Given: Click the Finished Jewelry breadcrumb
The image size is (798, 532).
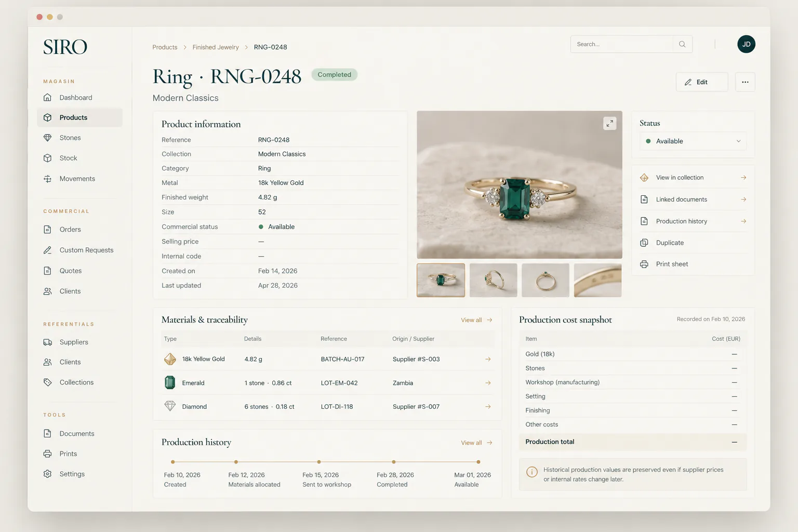Looking at the screenshot, I should 216,47.
